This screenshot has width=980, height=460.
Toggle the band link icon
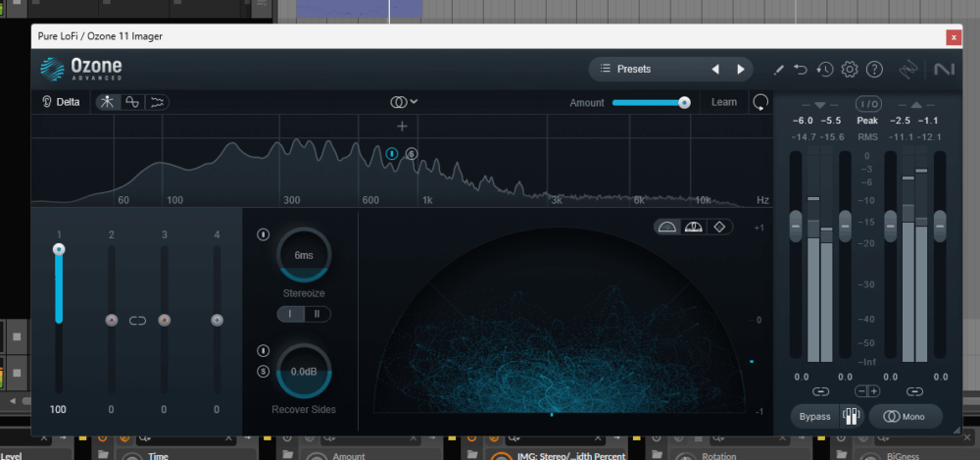pos(137,321)
